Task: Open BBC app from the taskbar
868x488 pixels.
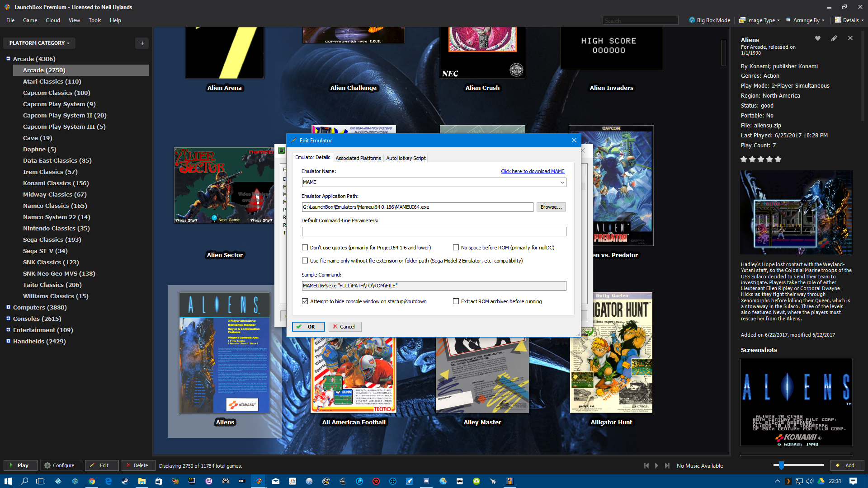Action: click(x=242, y=481)
